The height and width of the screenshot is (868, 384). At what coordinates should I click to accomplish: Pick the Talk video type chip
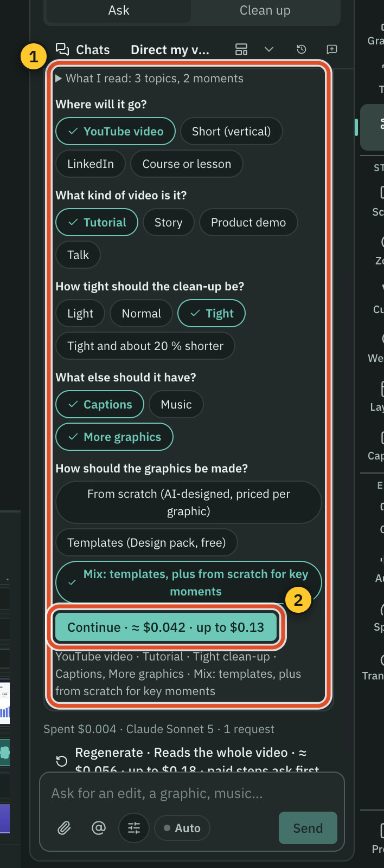(x=78, y=255)
